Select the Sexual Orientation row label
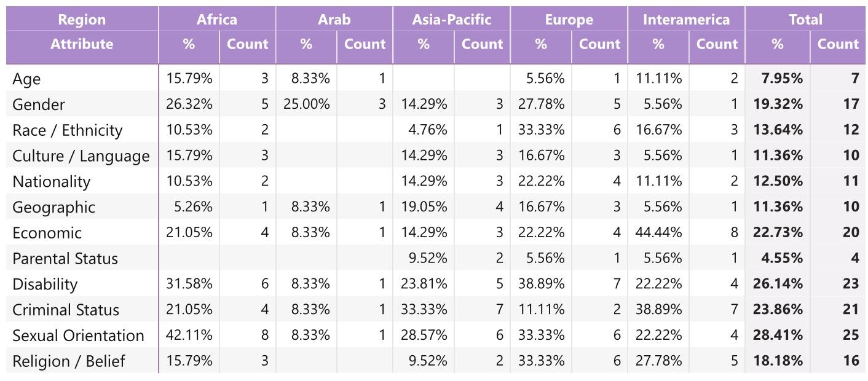This screenshot has width=868, height=381. point(78,336)
